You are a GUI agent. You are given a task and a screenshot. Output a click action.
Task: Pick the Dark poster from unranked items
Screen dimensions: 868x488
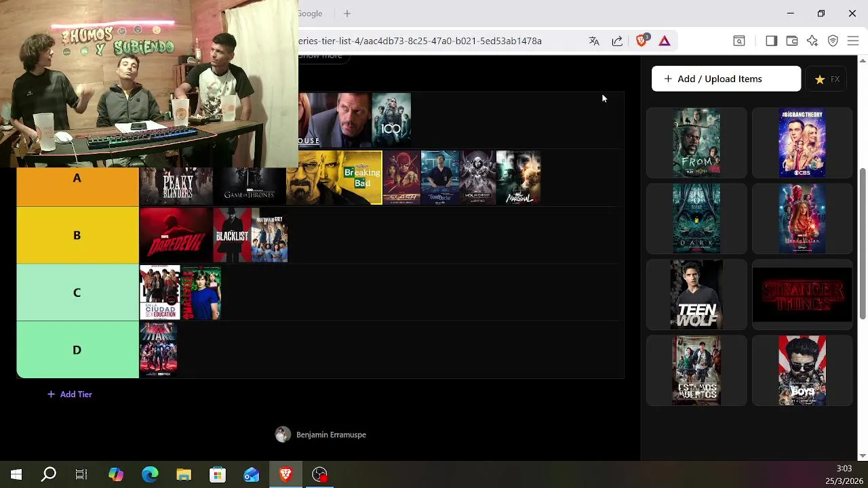pos(696,219)
